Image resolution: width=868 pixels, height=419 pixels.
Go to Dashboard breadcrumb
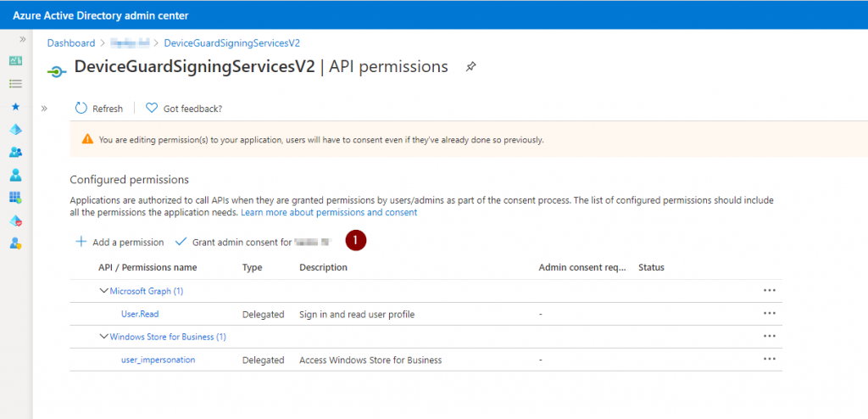click(71, 42)
